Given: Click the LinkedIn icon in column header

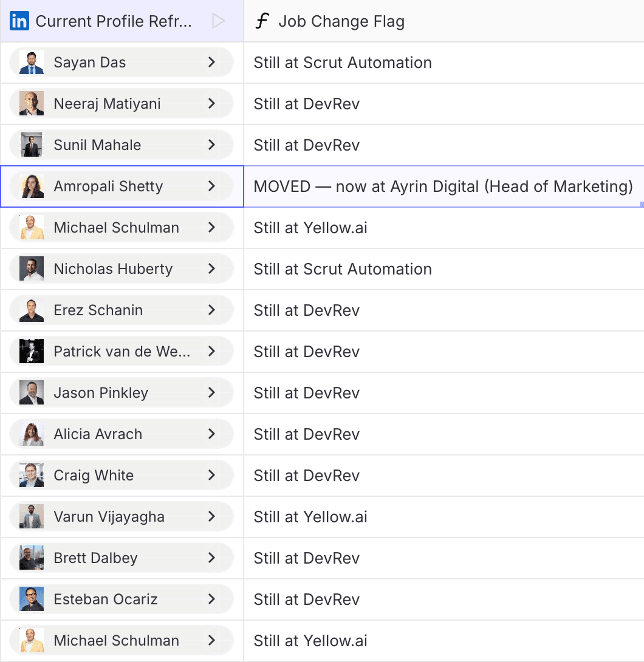Looking at the screenshot, I should pos(19,21).
